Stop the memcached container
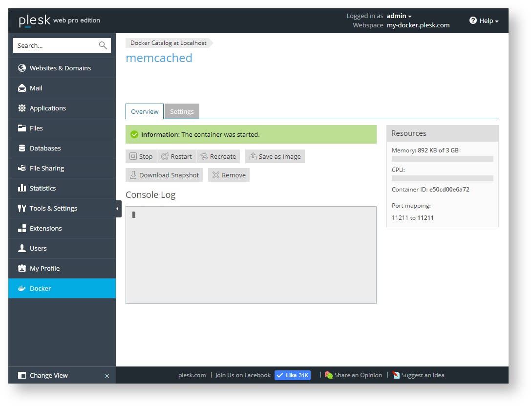 (x=141, y=156)
